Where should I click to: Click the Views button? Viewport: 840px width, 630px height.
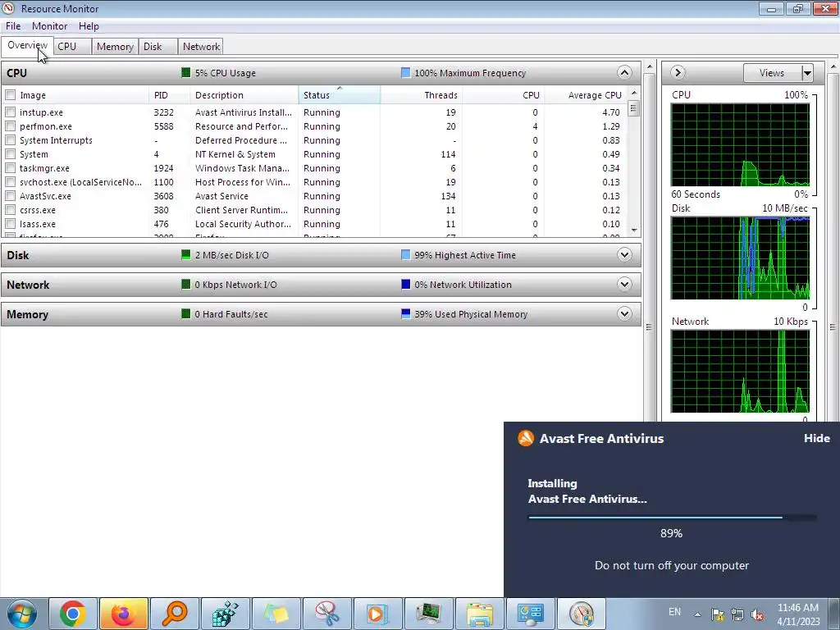[772, 73]
